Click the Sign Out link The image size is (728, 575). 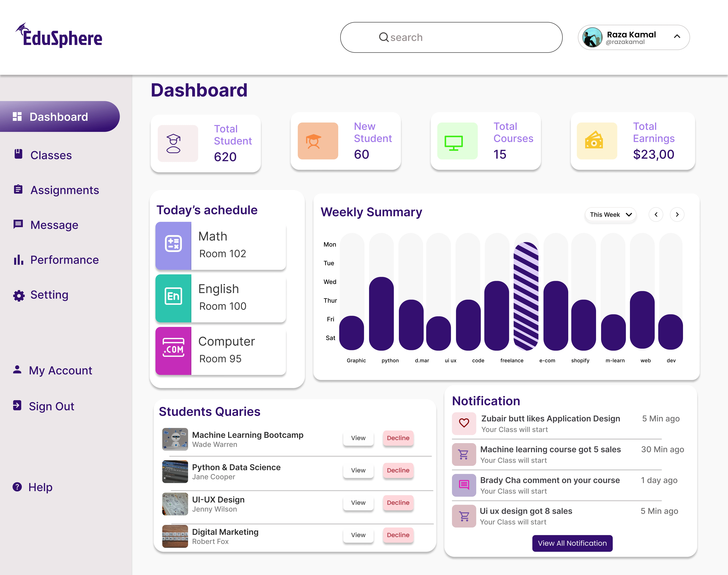point(52,406)
